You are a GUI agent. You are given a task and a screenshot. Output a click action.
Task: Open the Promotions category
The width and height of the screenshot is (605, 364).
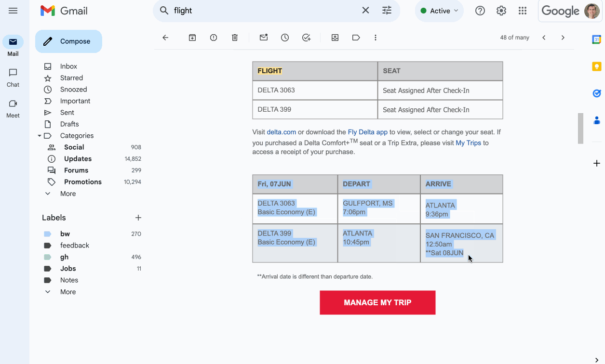[82, 182]
